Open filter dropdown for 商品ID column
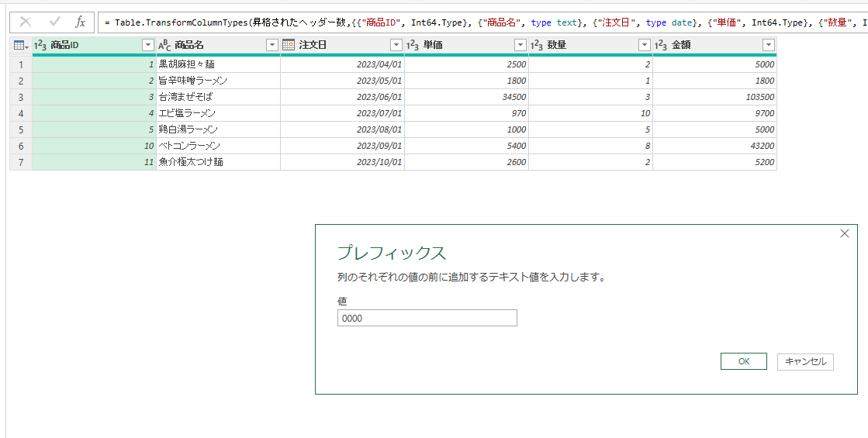The height and width of the screenshot is (438, 868). [x=148, y=45]
